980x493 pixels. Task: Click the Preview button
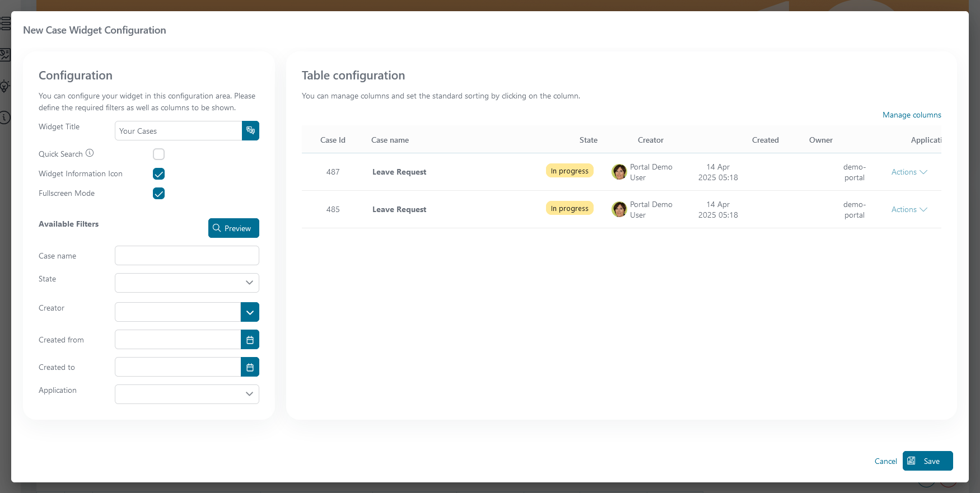pyautogui.click(x=234, y=228)
